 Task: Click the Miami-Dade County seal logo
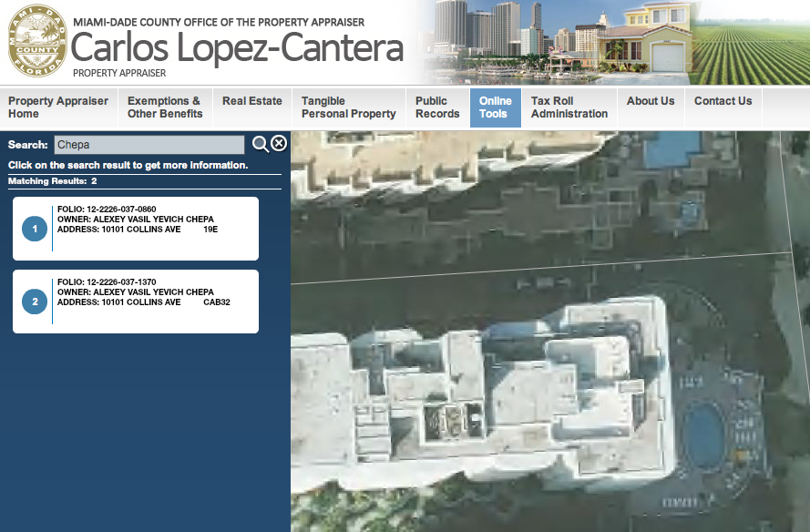point(37,41)
